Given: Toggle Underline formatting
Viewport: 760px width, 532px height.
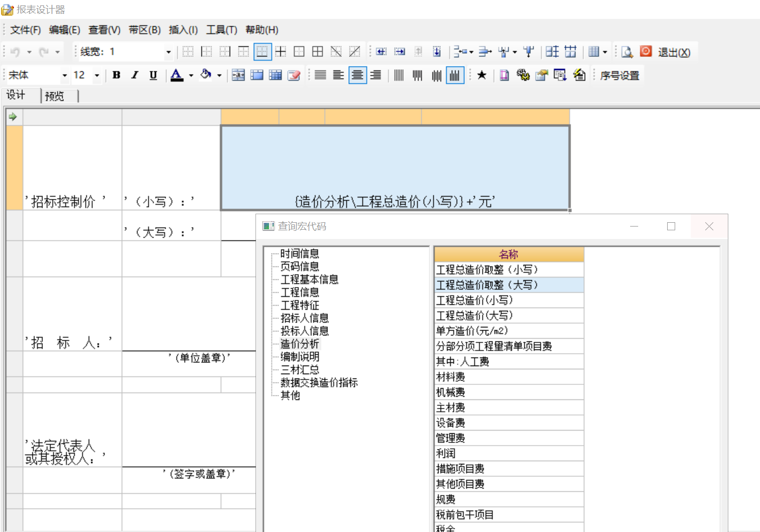Looking at the screenshot, I should tap(154, 75).
